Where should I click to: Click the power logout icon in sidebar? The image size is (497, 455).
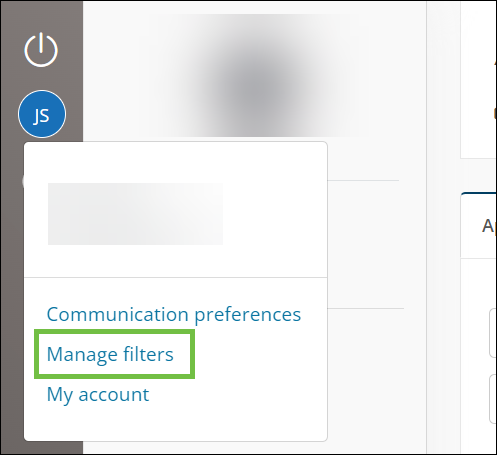41,50
